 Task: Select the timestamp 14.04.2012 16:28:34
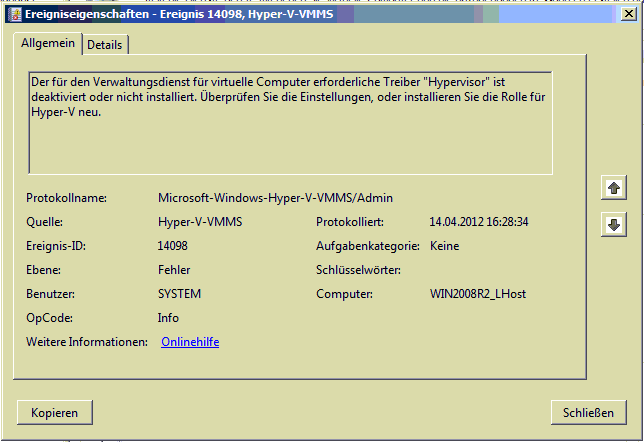[x=479, y=222]
